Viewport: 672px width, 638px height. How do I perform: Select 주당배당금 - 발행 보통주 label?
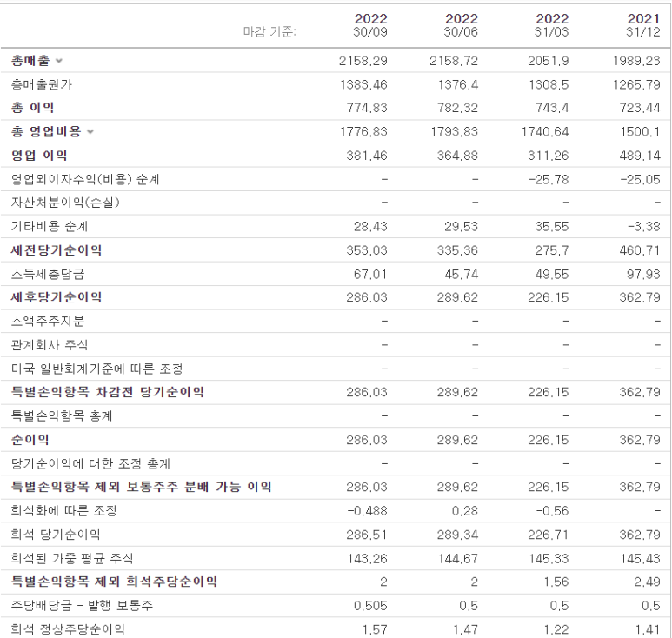pos(82,606)
